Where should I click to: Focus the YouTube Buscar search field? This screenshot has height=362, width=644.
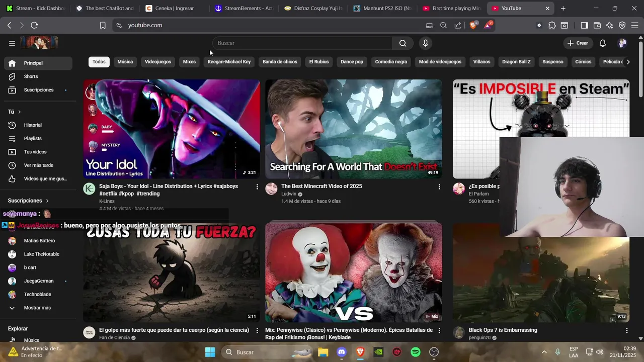click(302, 43)
